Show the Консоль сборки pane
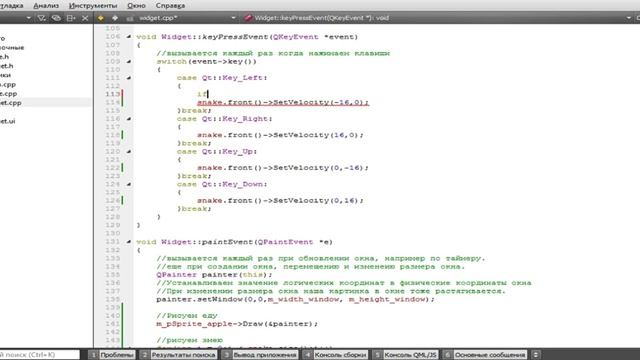This screenshot has width=640, height=360. click(x=335, y=355)
